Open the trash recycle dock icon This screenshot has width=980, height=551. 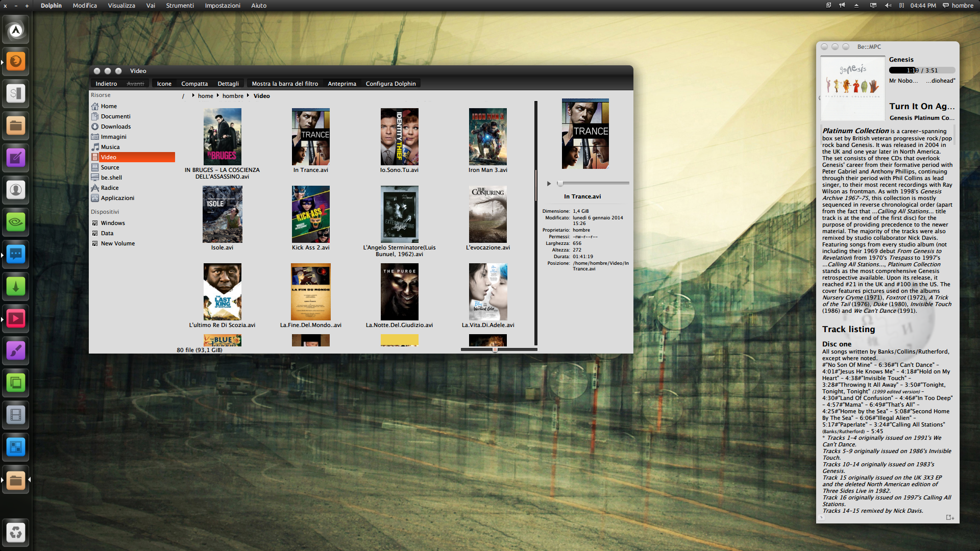[x=16, y=533]
